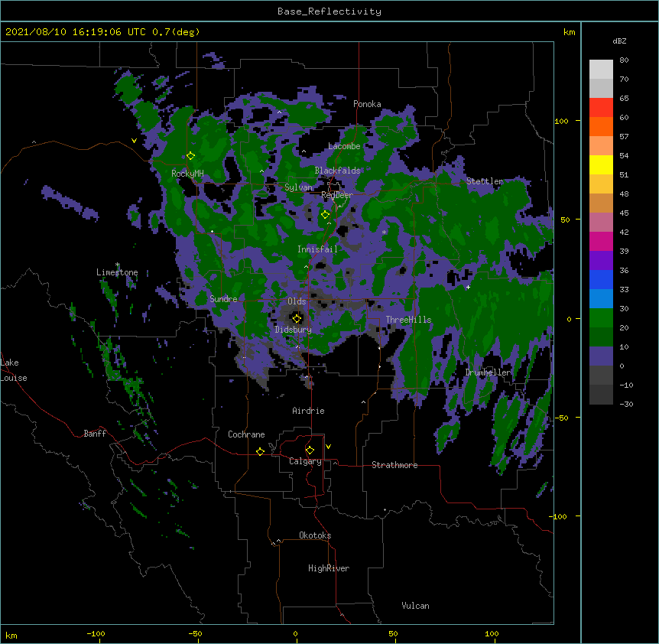Click the Stettler town label

[x=484, y=181]
